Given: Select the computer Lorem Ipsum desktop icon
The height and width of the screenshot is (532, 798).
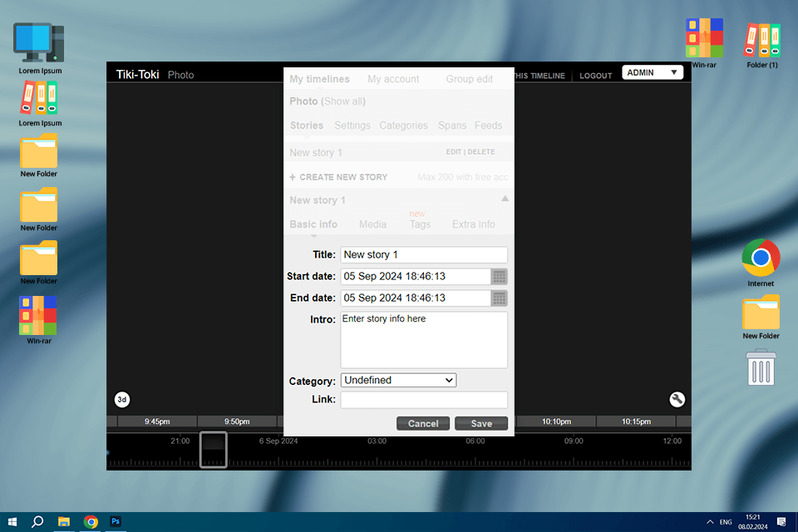Looking at the screenshot, I should coord(40,49).
